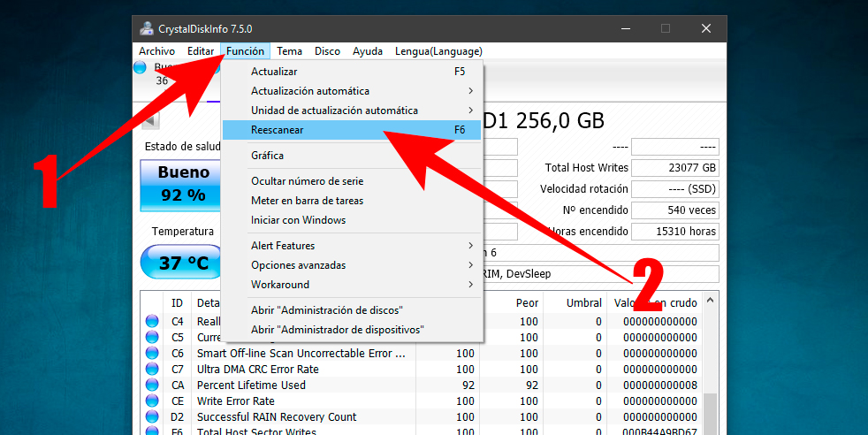The width and height of the screenshot is (868, 435).
Task: Choose Actualizar from the menu
Action: pyautogui.click(x=352, y=72)
